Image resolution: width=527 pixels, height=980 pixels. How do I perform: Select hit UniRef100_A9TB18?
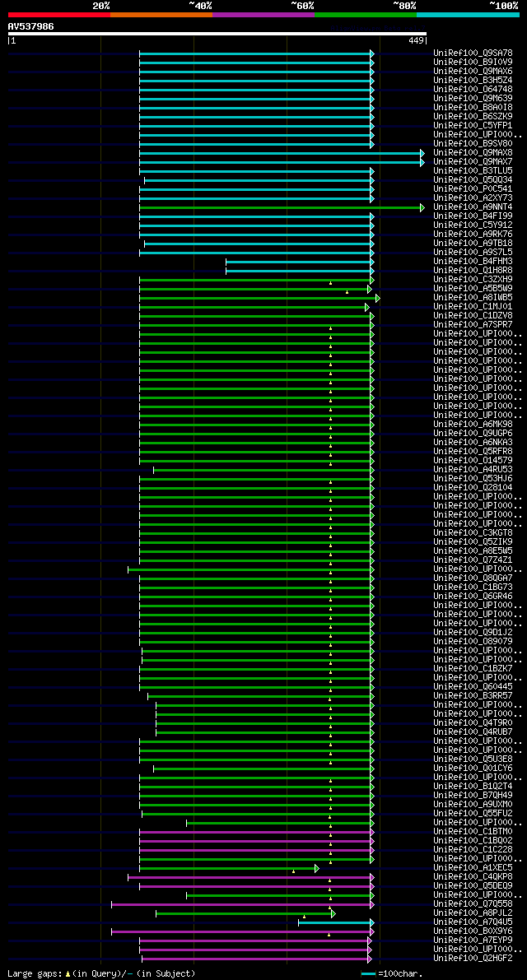(x=473, y=244)
